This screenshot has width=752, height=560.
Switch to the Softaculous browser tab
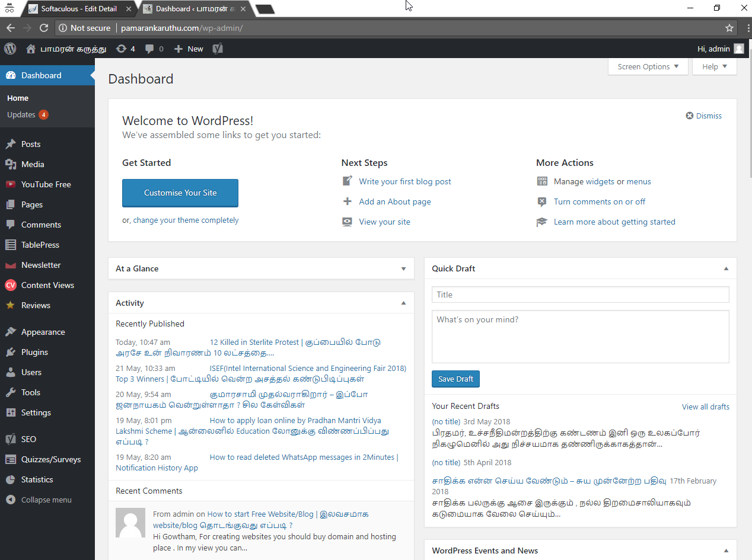pyautogui.click(x=77, y=9)
